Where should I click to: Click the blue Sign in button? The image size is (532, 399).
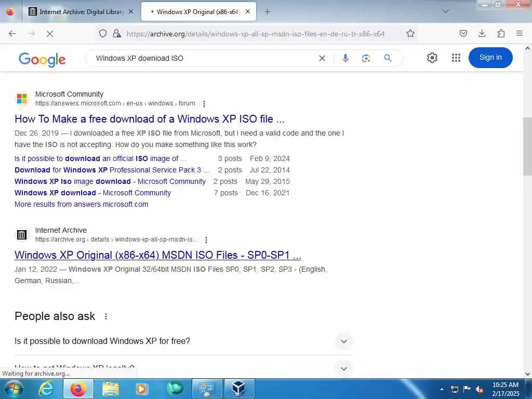[x=490, y=57]
